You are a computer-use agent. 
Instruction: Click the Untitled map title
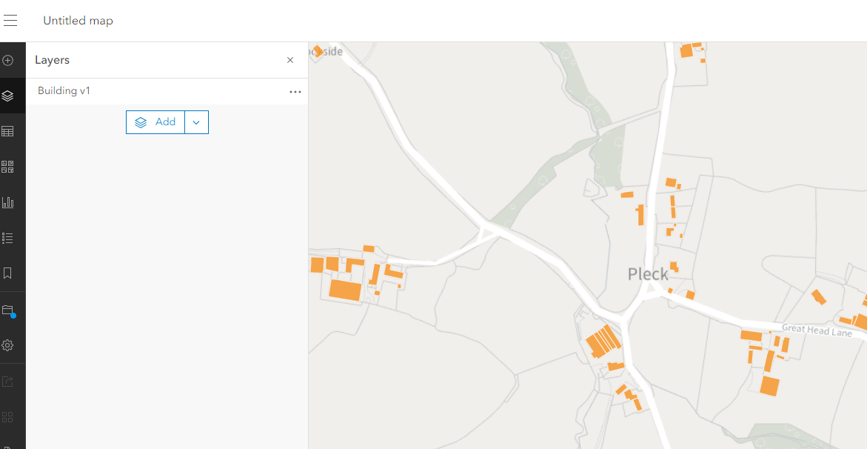(78, 21)
